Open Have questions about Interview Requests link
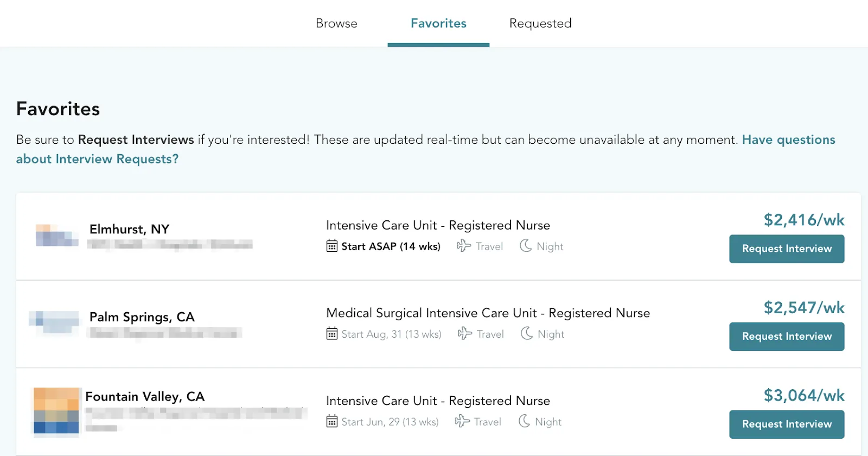Screen dimensions: 868x456 click(x=426, y=149)
